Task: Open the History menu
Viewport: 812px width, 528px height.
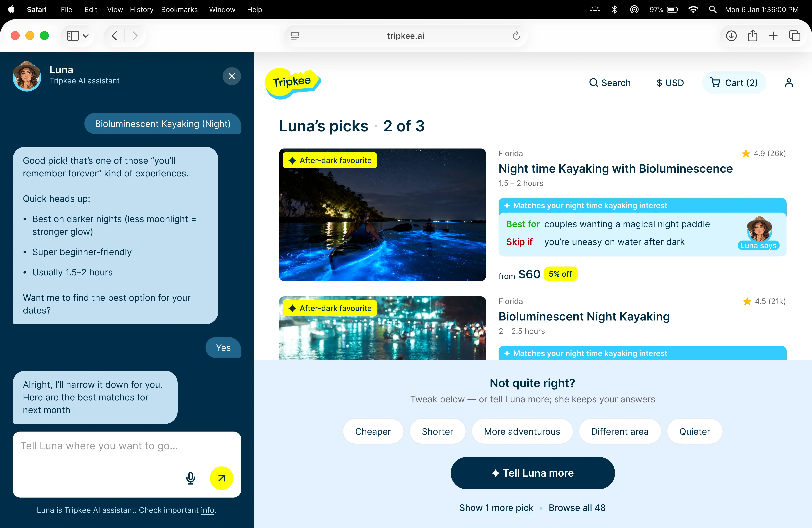Action: (141, 9)
